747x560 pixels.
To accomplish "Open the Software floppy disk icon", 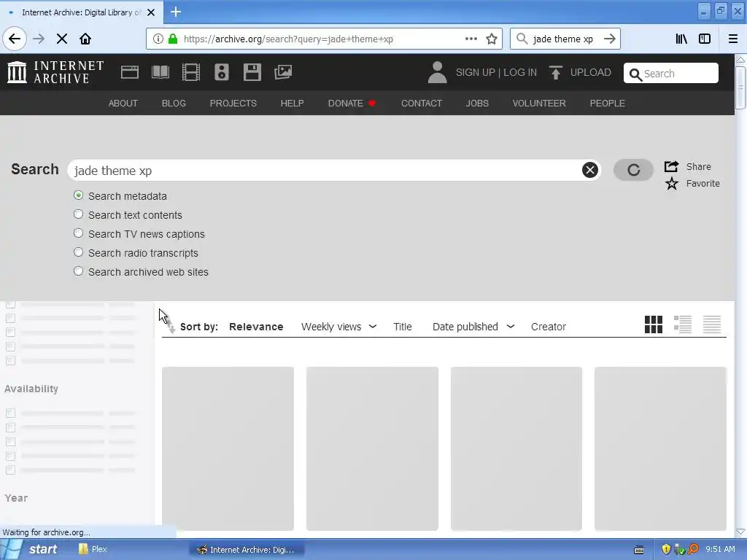I will click(x=252, y=72).
